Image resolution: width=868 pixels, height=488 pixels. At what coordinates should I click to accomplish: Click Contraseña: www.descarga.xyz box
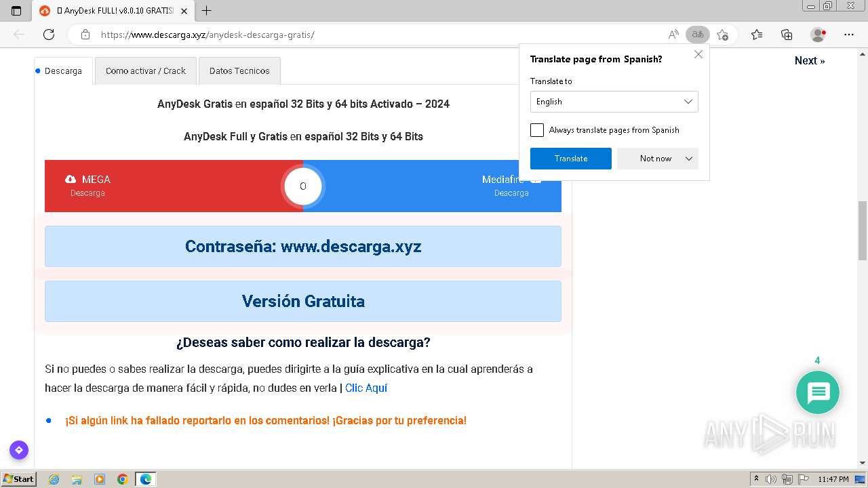(303, 246)
